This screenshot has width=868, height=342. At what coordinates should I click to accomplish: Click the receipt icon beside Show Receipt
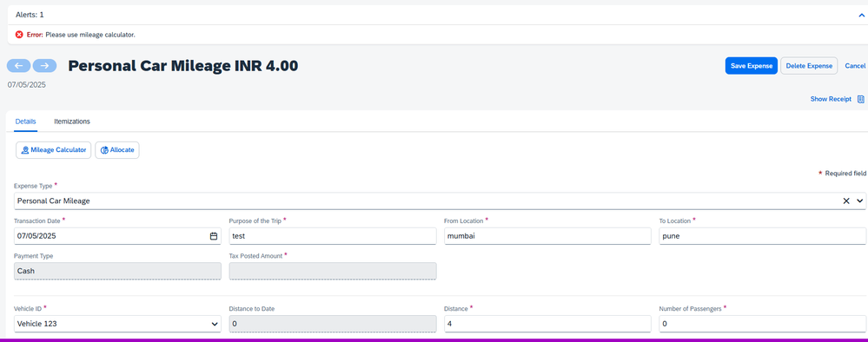(x=861, y=99)
